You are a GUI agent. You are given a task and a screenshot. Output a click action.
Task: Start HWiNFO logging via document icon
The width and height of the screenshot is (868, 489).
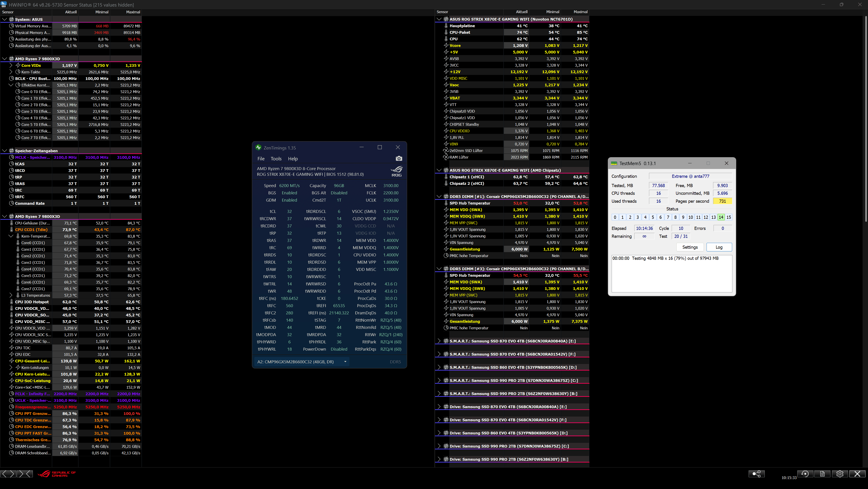tap(822, 474)
